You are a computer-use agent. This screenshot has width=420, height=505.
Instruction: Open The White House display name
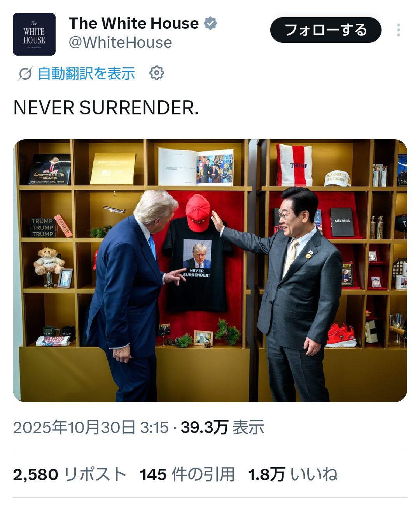pos(133,23)
